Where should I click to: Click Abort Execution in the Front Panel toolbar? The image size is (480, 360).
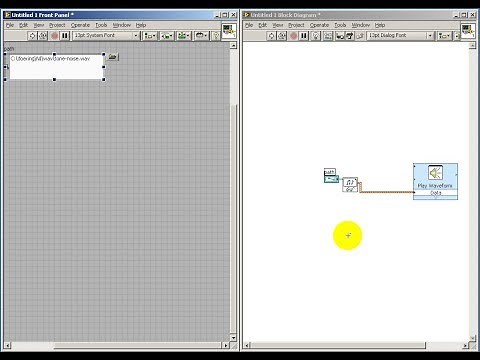click(55, 35)
